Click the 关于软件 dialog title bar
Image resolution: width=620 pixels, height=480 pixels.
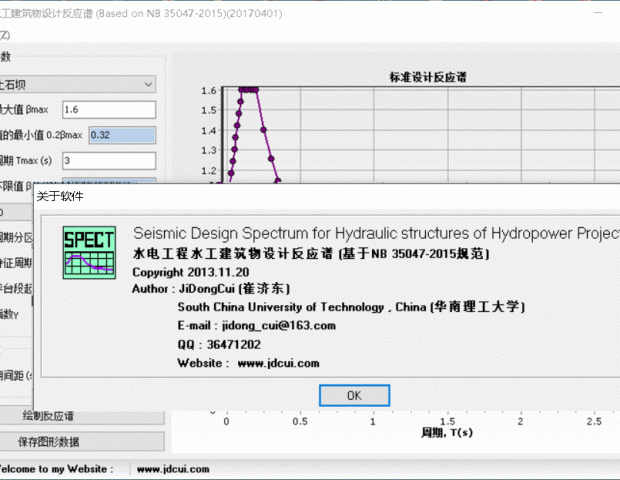tap(300, 196)
